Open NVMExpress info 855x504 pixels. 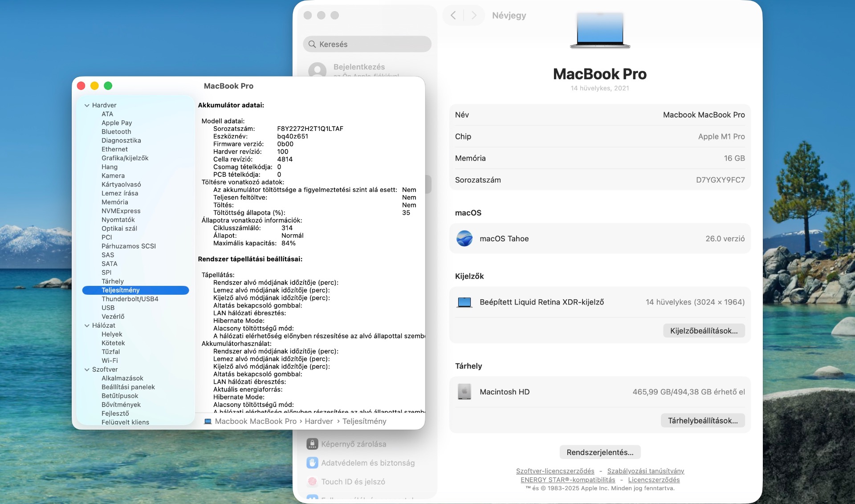pos(121,211)
